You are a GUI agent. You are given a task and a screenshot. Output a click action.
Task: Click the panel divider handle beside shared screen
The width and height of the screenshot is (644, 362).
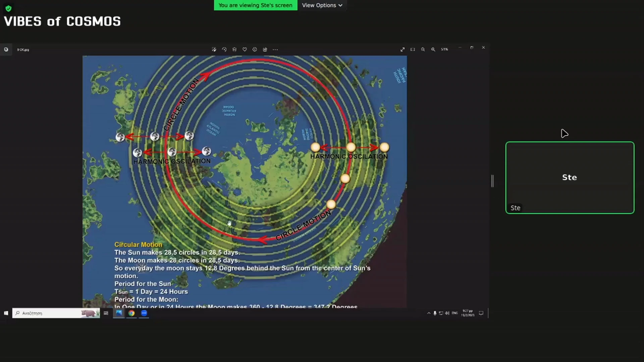[492, 181]
